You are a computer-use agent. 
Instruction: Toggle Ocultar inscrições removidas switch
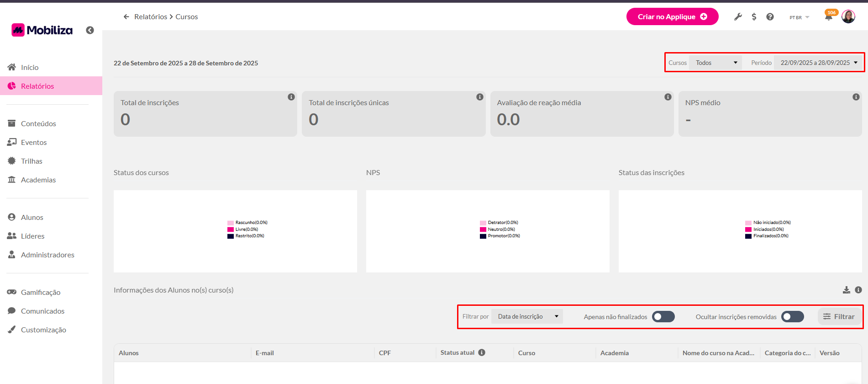(792, 317)
